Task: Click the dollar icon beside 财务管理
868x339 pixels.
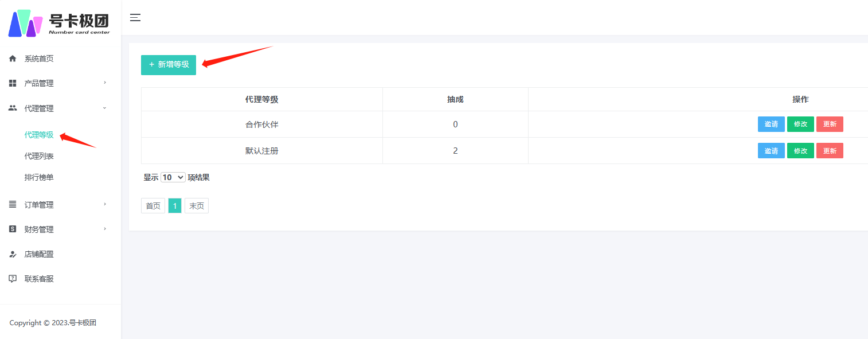Action: pos(13,229)
